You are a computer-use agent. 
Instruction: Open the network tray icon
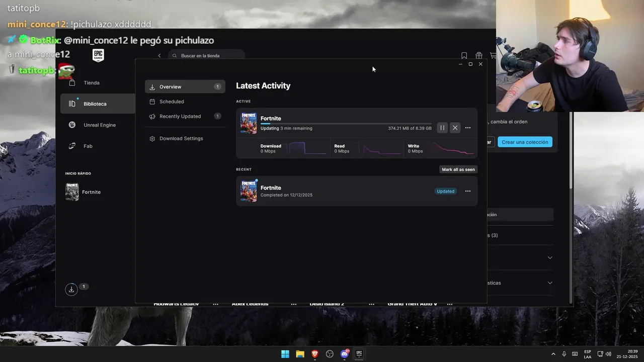point(601,354)
